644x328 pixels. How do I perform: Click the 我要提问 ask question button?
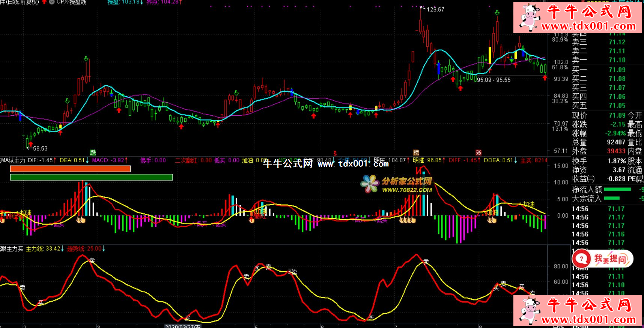pyautogui.click(x=603, y=258)
